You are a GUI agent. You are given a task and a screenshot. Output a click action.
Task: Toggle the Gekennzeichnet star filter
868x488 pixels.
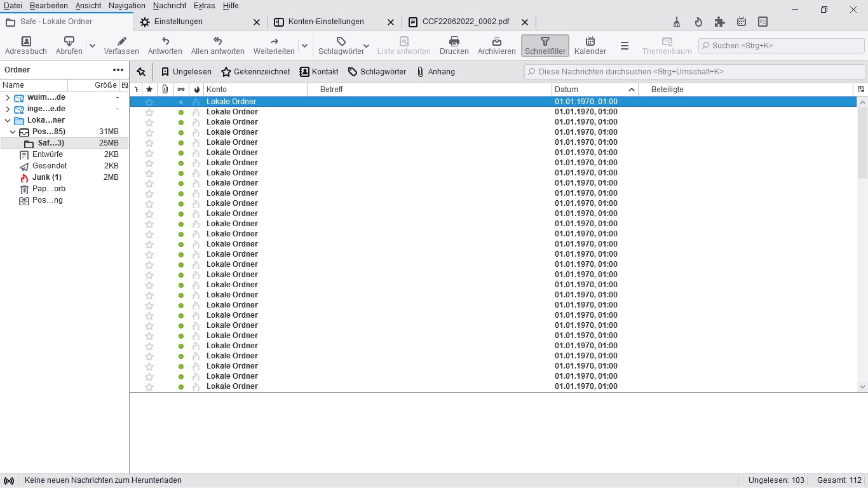(x=255, y=72)
